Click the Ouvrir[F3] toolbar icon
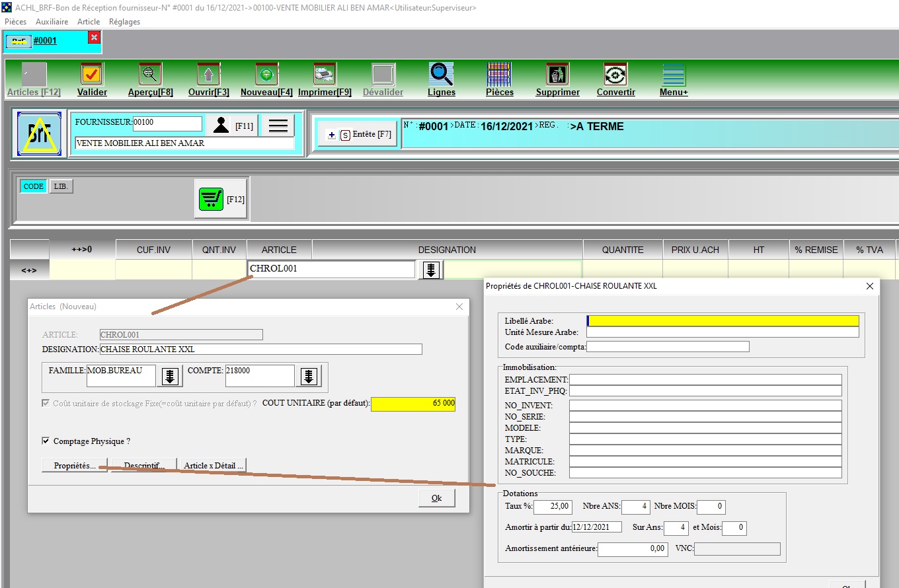The image size is (899, 588). 208,74
